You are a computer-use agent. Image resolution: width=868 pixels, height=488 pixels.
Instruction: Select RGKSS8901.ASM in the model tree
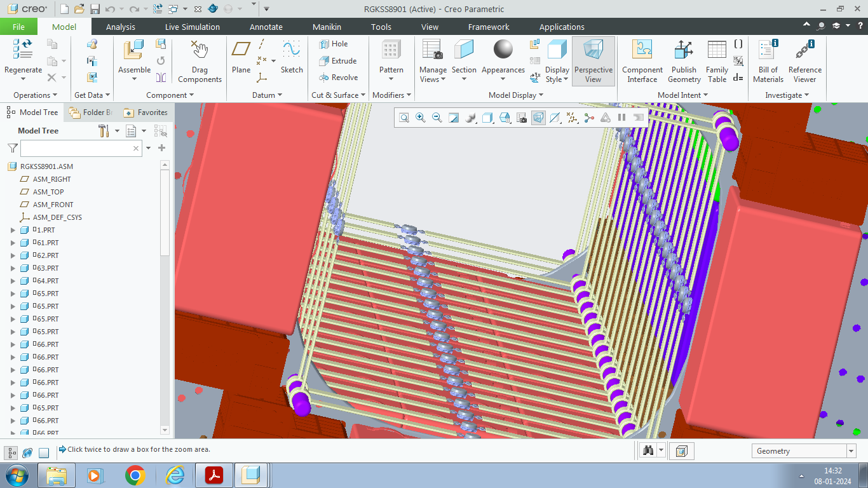pos(46,166)
